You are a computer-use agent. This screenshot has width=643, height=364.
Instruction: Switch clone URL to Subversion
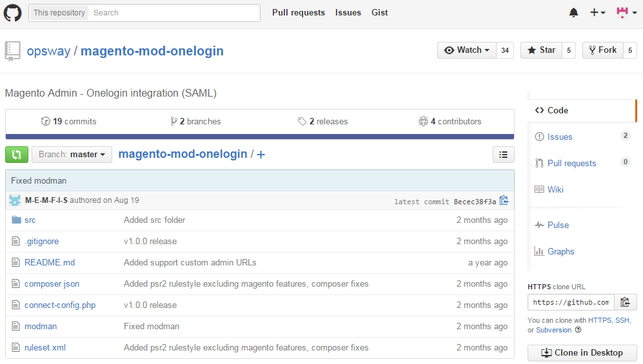point(553,330)
